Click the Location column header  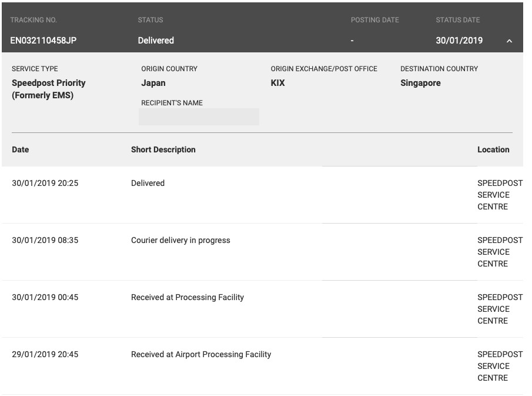(493, 150)
